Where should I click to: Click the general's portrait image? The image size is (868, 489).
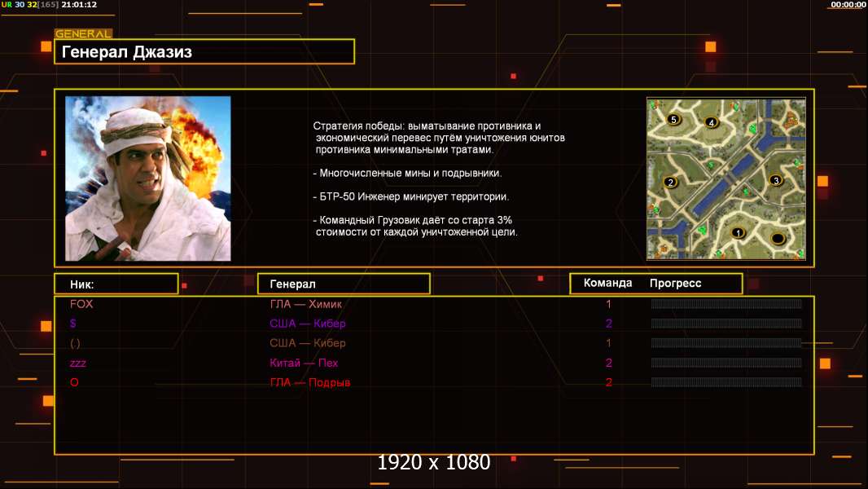click(x=148, y=178)
